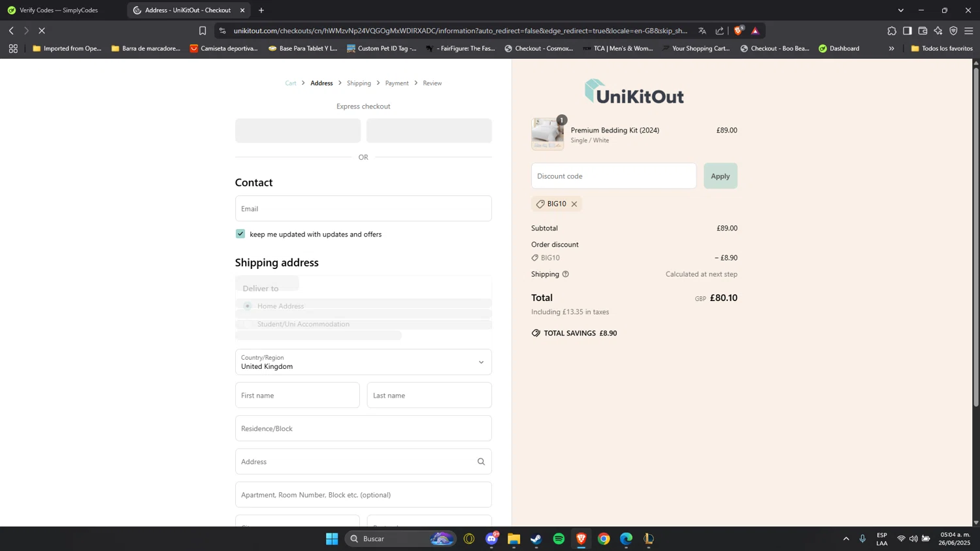The image size is (980, 551).
Task: Open Checkout - Cosmox bookmark
Action: point(538,48)
